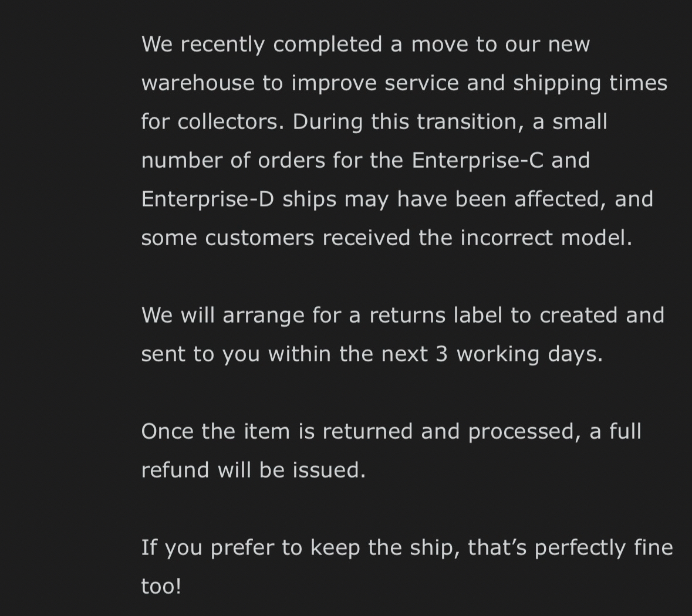Viewport: 692px width, 616px height.
Task: Click the final word "too!"
Action: click(161, 586)
